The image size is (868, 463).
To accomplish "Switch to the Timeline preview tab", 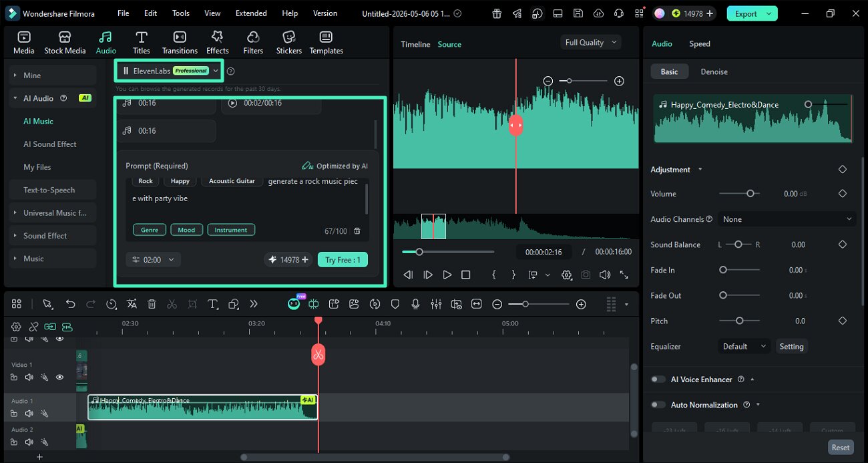I will pos(415,44).
